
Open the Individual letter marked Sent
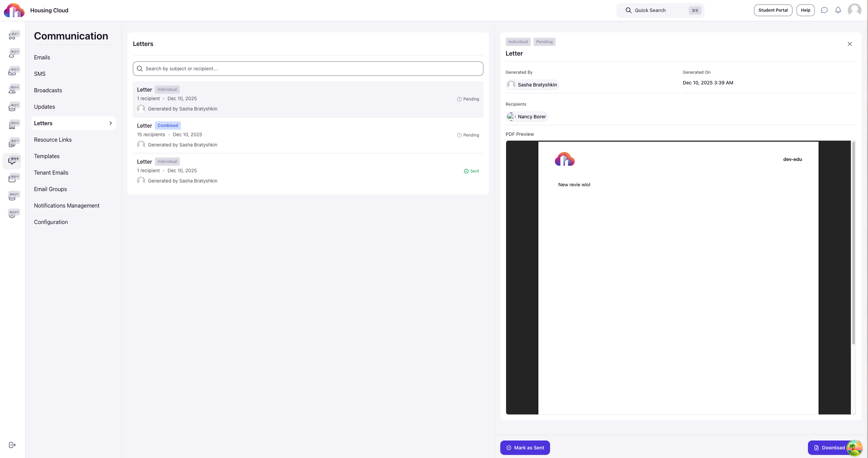308,171
